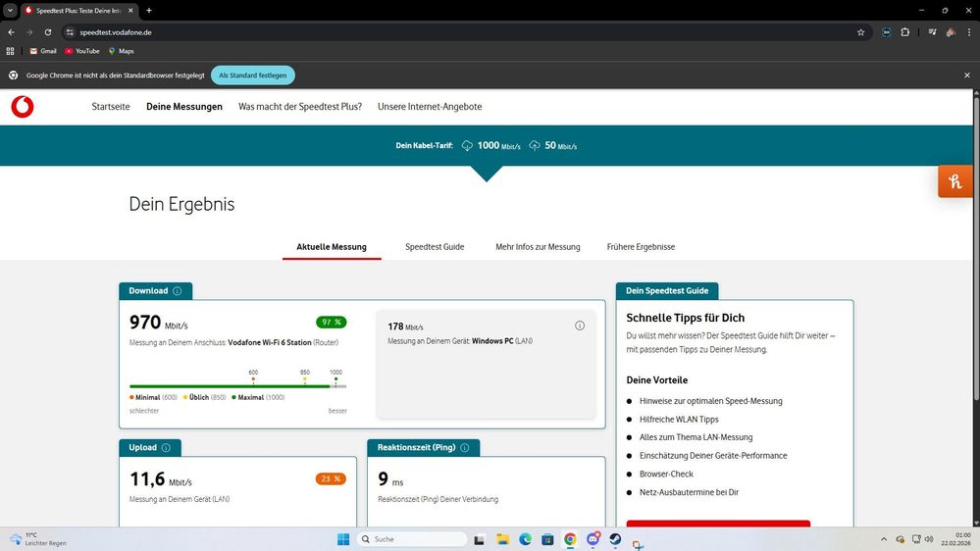Click the 11,6 Mbit/s upload value
Screen dimensions: 980x551
coord(161,479)
